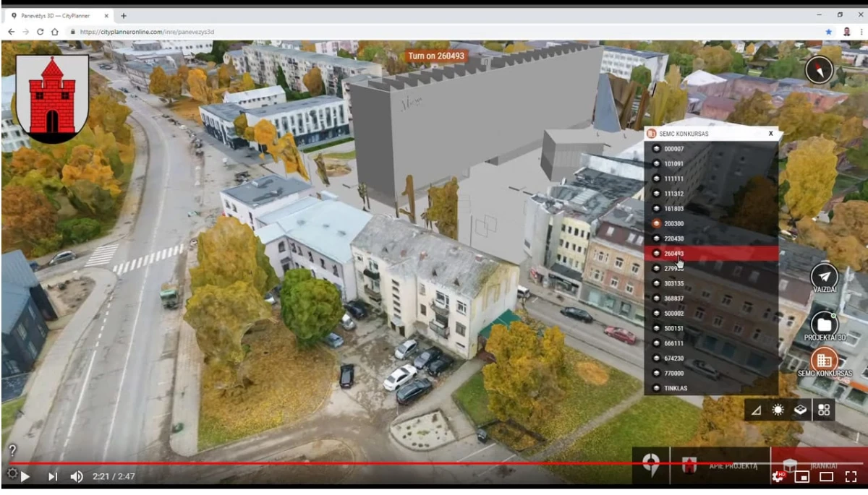Click the SEMC Konkursas building button
Screen dimensions: 868x495
point(824,361)
